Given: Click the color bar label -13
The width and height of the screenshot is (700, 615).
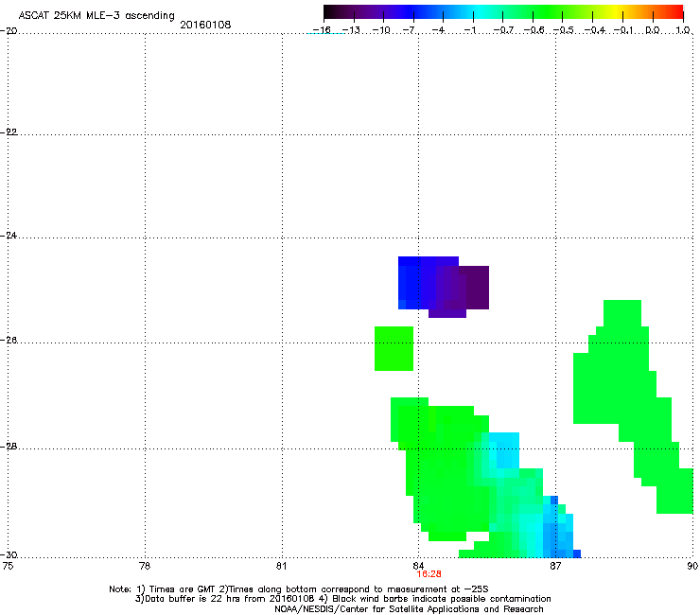Looking at the screenshot, I should (x=351, y=30).
